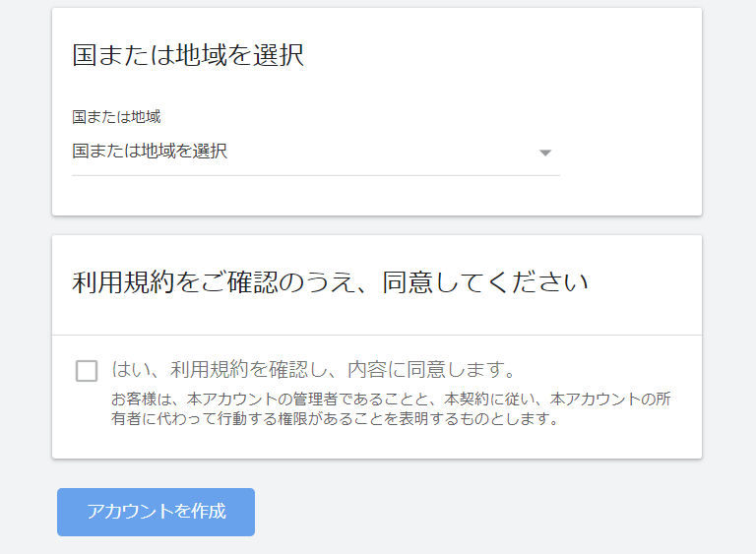The width and height of the screenshot is (756, 554).
Task: Click the 国または地域を選択 heading text
Action: [x=188, y=54]
